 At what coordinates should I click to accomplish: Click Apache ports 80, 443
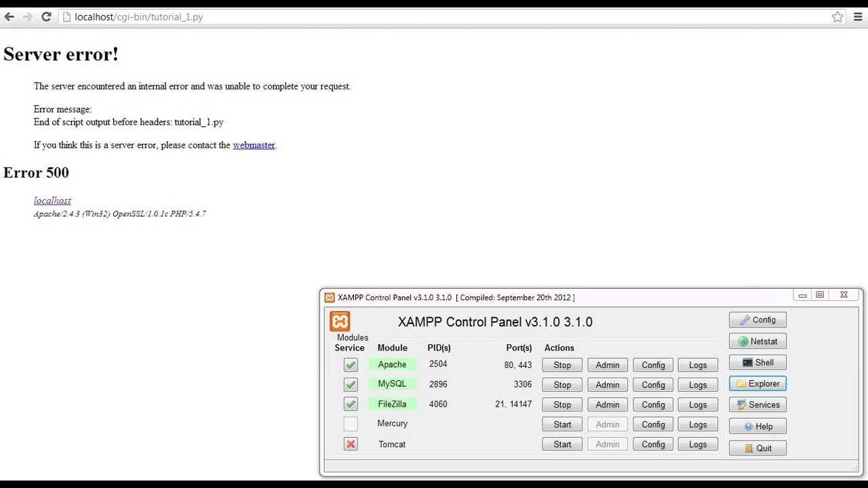coord(518,365)
